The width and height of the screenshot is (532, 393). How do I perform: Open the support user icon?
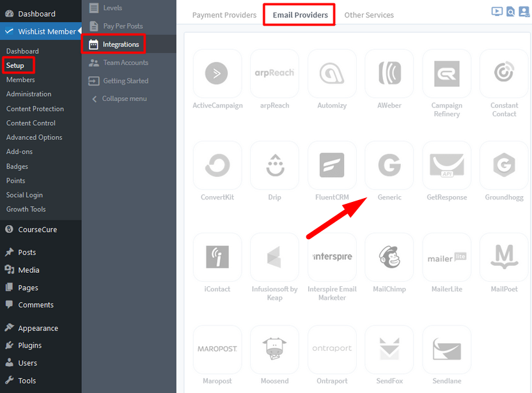[524, 12]
